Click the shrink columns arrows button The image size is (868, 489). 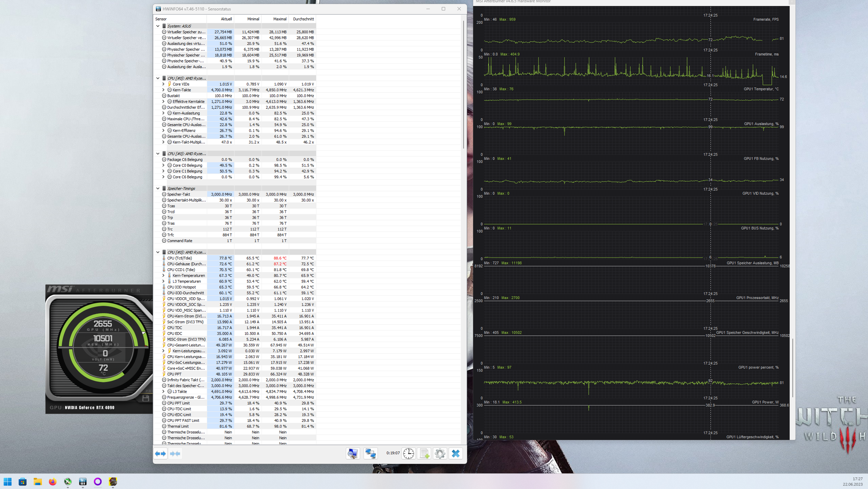coord(175,454)
